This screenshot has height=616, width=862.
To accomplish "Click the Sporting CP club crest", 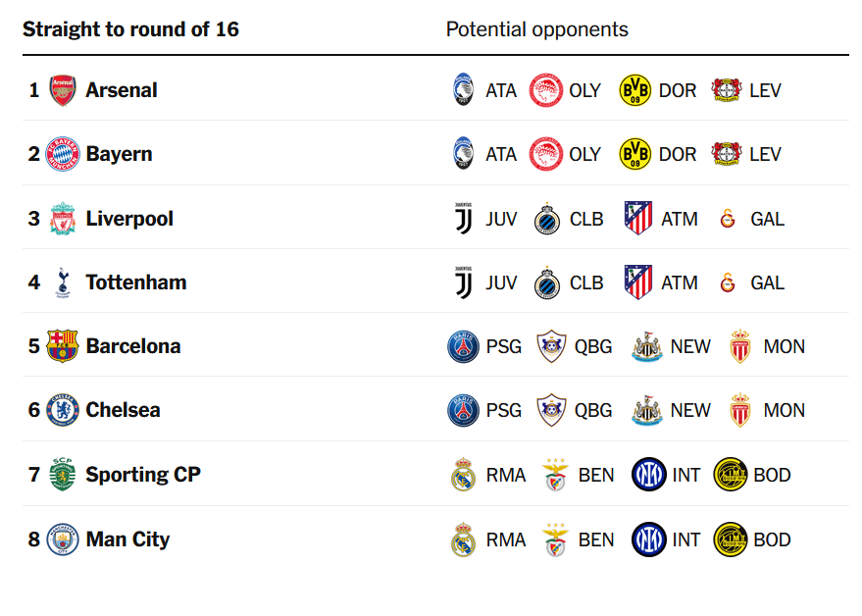I will point(63,475).
